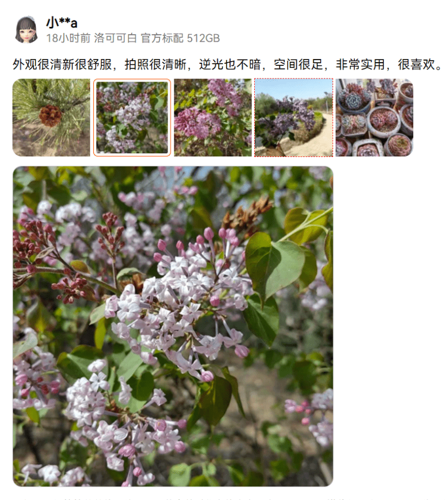Open the pine cone photo thumbnail

(x=51, y=117)
